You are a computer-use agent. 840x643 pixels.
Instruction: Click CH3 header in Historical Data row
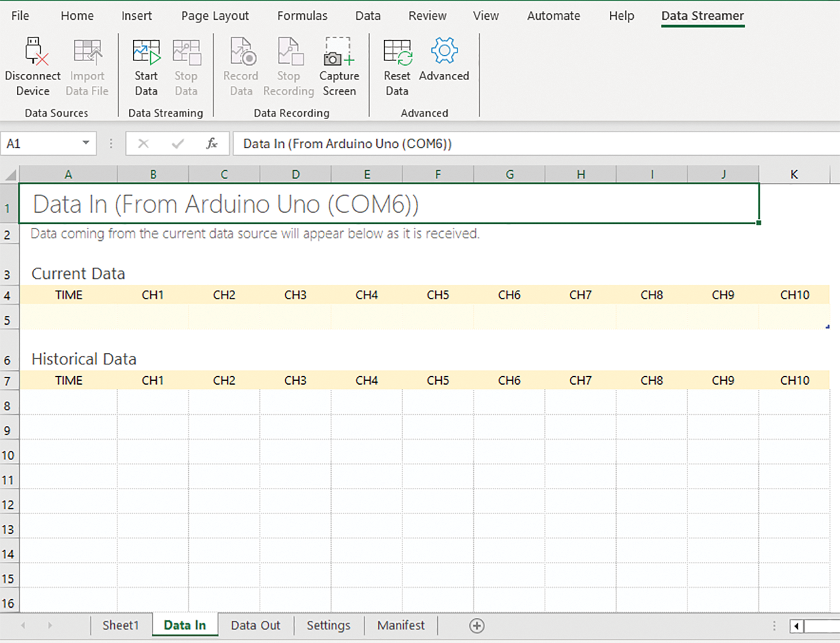coord(295,381)
